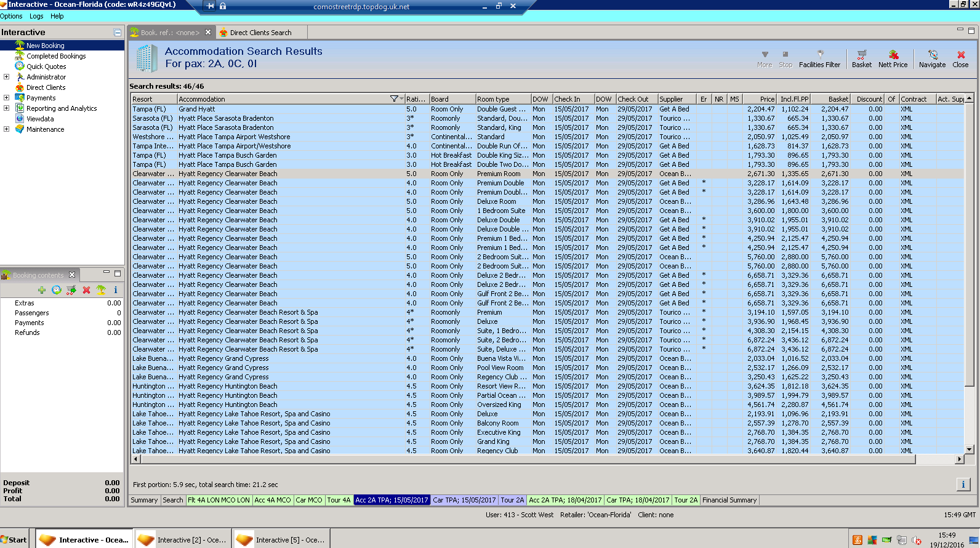Open the Options menu
Image resolution: width=980 pixels, height=548 pixels.
[x=11, y=16]
